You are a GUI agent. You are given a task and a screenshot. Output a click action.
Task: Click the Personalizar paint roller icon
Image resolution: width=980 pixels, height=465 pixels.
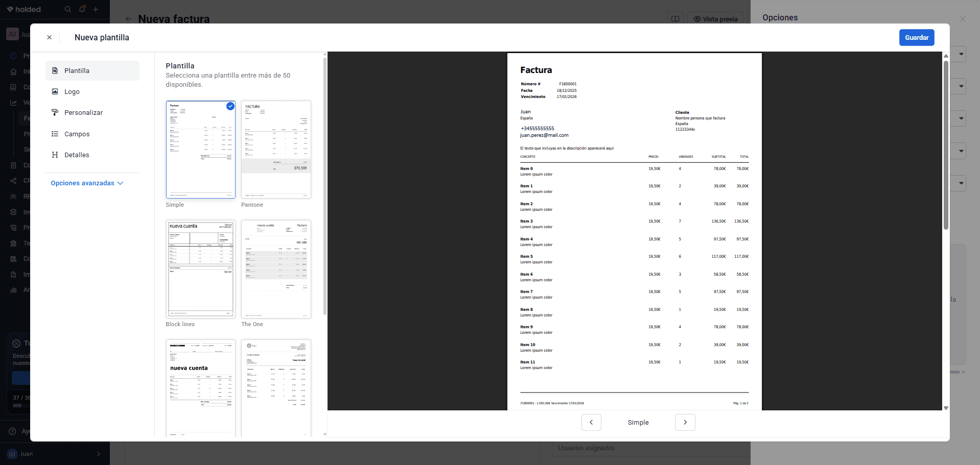pos(55,112)
